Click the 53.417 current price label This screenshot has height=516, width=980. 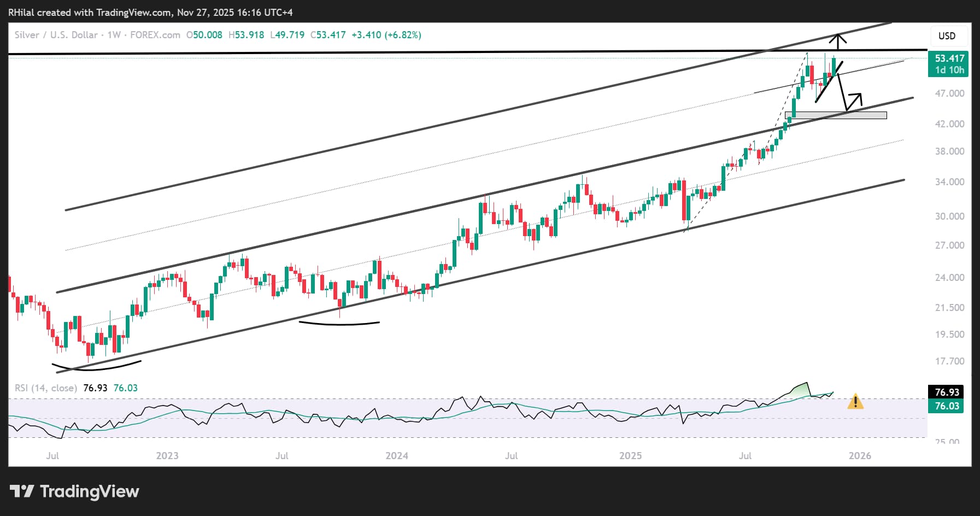949,58
